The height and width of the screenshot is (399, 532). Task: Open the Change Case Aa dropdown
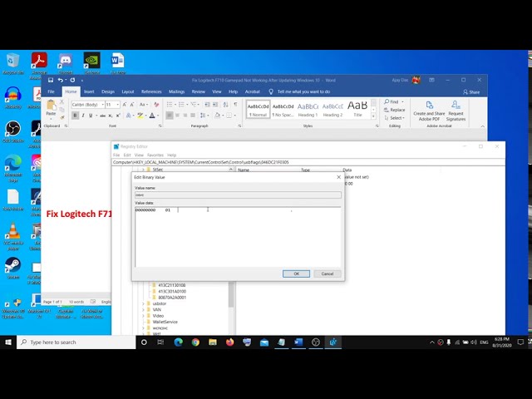pos(144,105)
